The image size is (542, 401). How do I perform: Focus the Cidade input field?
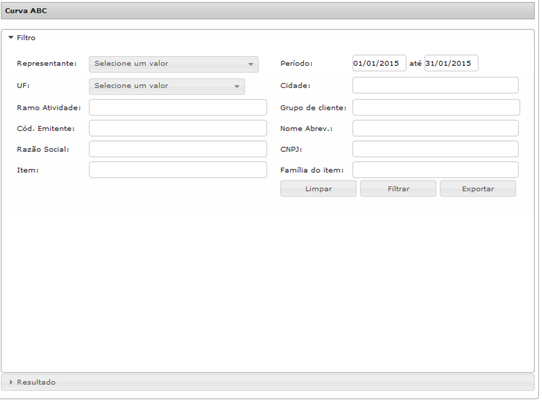(435, 85)
